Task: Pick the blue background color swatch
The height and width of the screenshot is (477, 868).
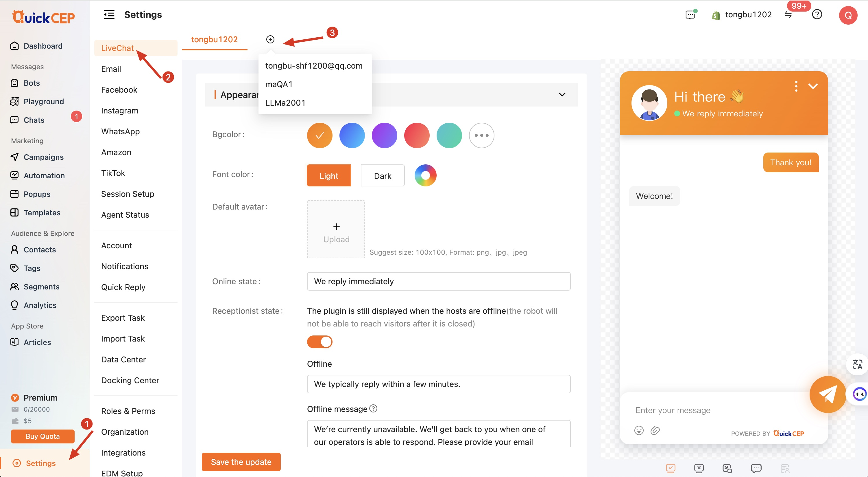Action: point(352,135)
